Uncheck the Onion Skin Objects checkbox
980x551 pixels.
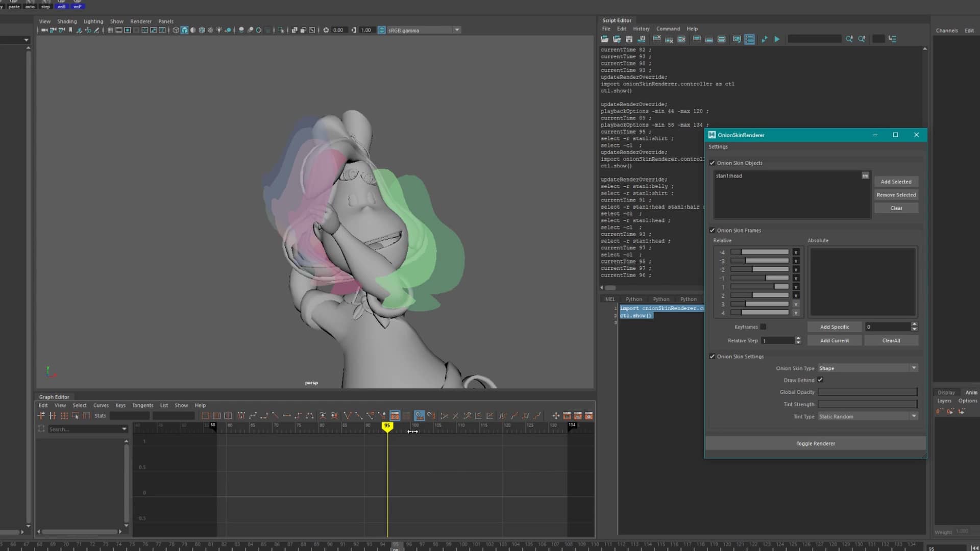pyautogui.click(x=713, y=163)
